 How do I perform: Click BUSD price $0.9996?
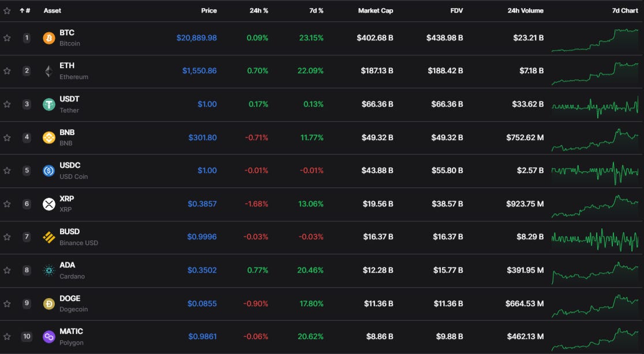202,237
